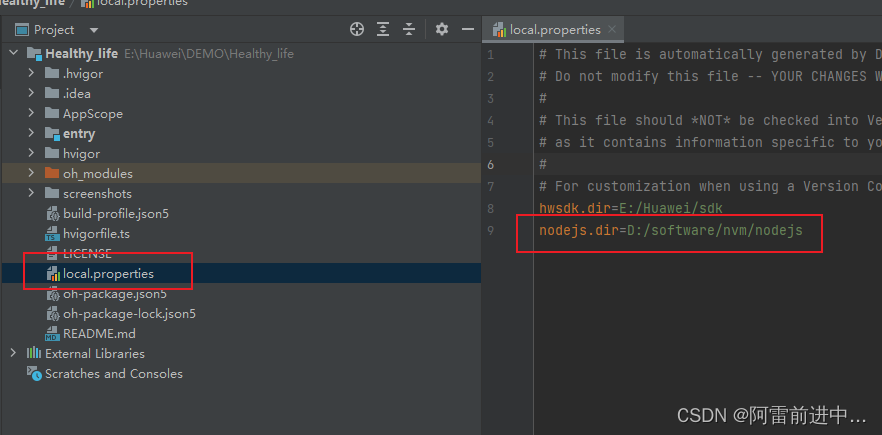Click line number 9 in the gutter

click(x=491, y=230)
